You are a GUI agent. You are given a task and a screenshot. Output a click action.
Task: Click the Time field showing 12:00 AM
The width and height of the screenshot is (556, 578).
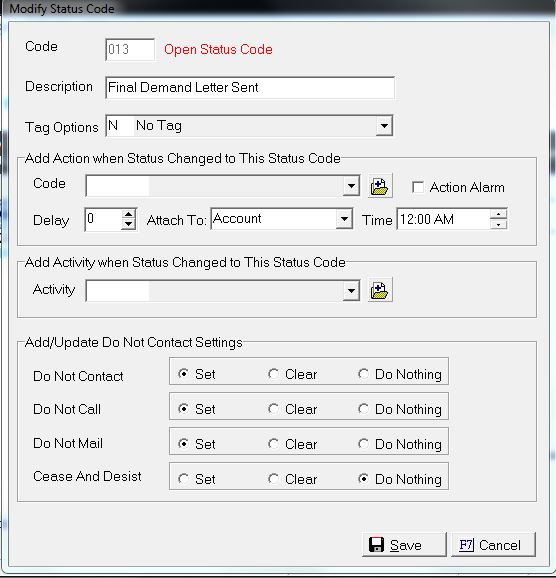444,219
